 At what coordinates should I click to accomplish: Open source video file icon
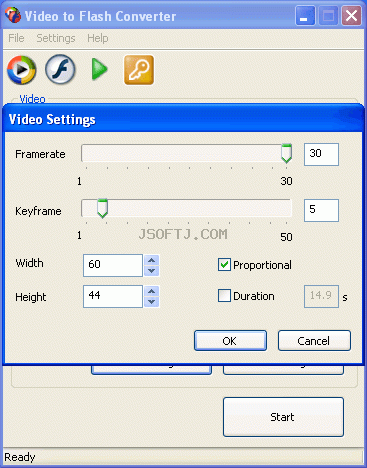point(22,70)
